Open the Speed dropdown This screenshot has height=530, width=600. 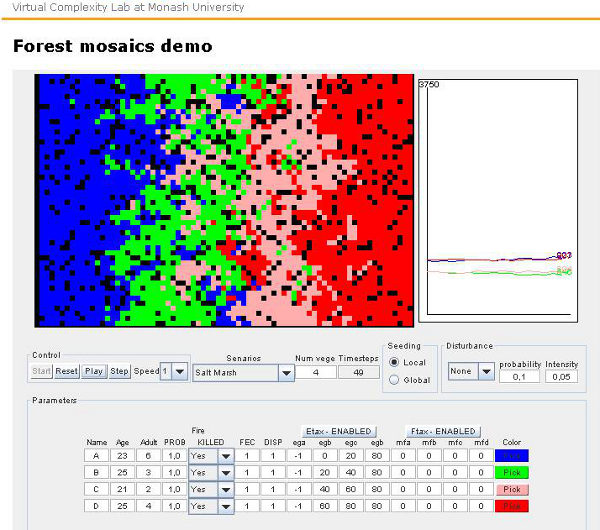(179, 371)
